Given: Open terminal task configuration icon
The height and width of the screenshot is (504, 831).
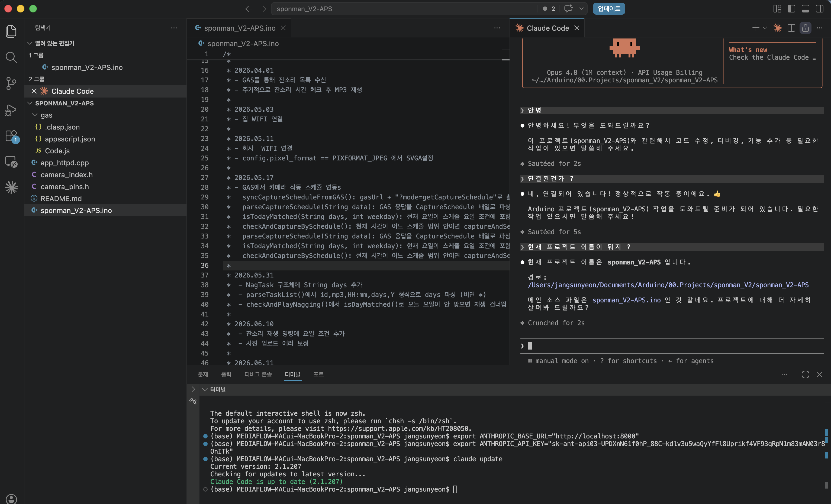Looking at the screenshot, I should click(x=193, y=401).
